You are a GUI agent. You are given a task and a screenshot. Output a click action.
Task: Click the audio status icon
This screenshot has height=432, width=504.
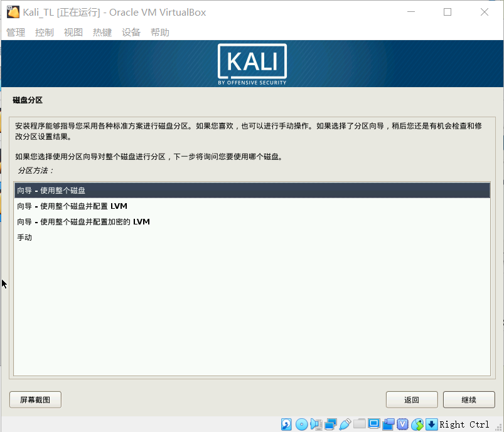tap(316, 424)
